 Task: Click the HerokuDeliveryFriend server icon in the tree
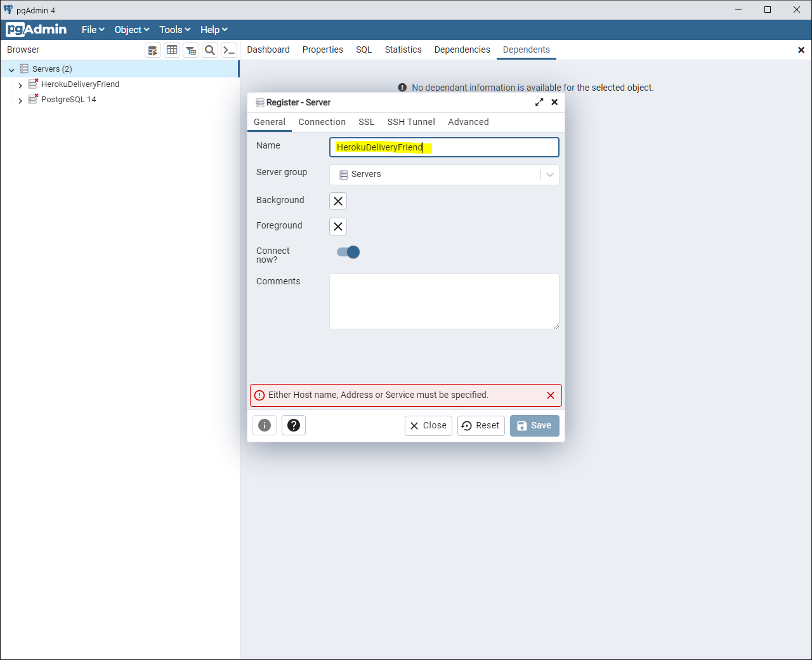click(x=33, y=84)
